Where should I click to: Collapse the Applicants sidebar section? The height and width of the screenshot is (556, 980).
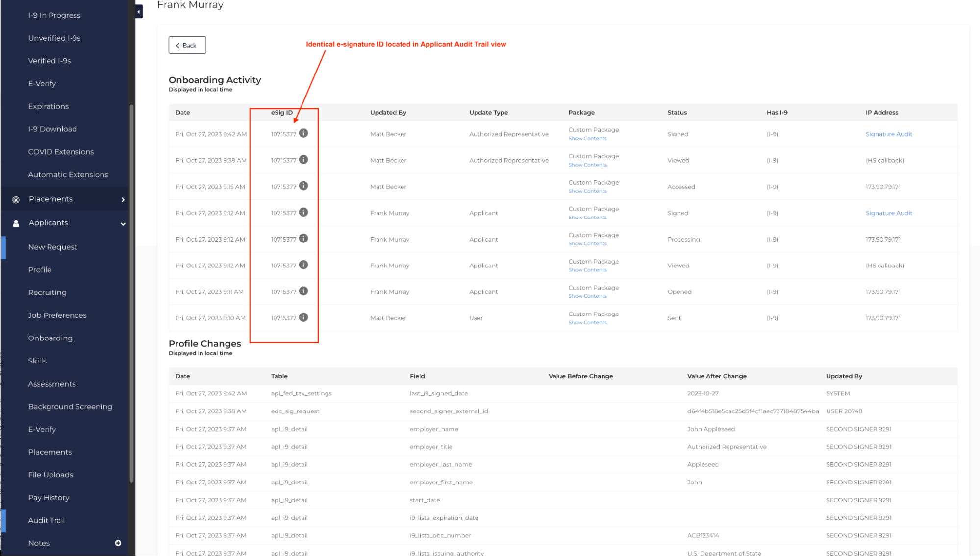point(123,224)
